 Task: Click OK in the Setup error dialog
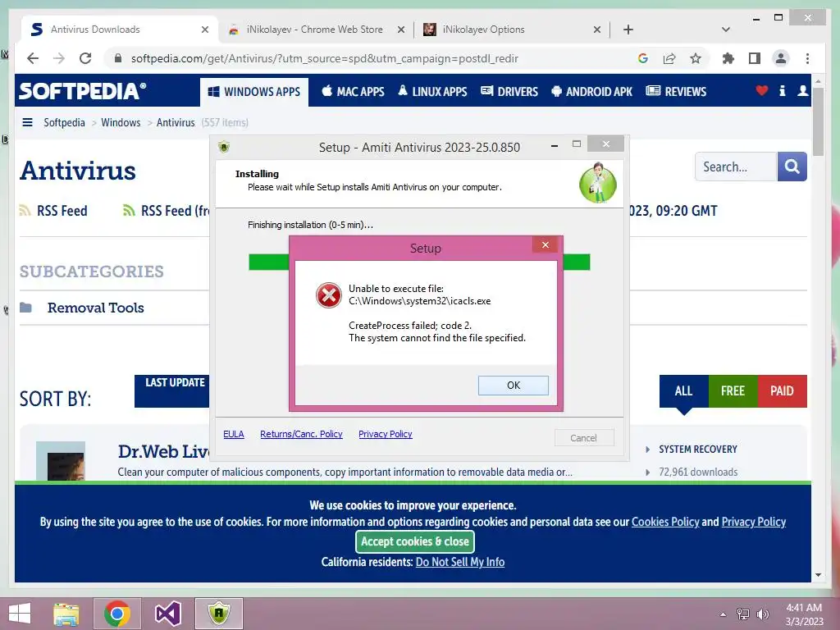click(x=514, y=386)
